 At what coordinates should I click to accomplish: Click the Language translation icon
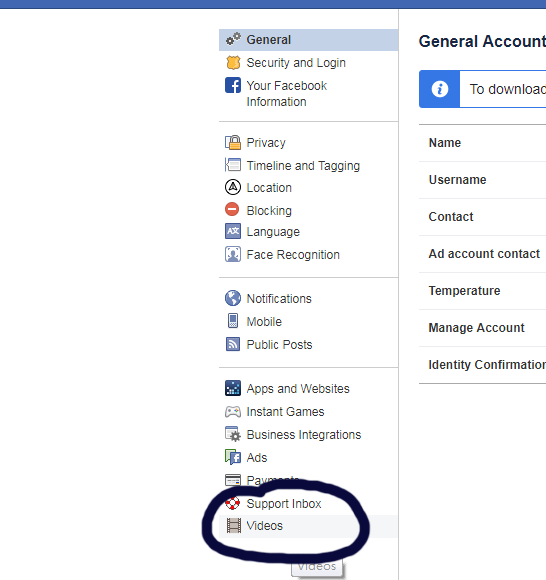click(233, 231)
